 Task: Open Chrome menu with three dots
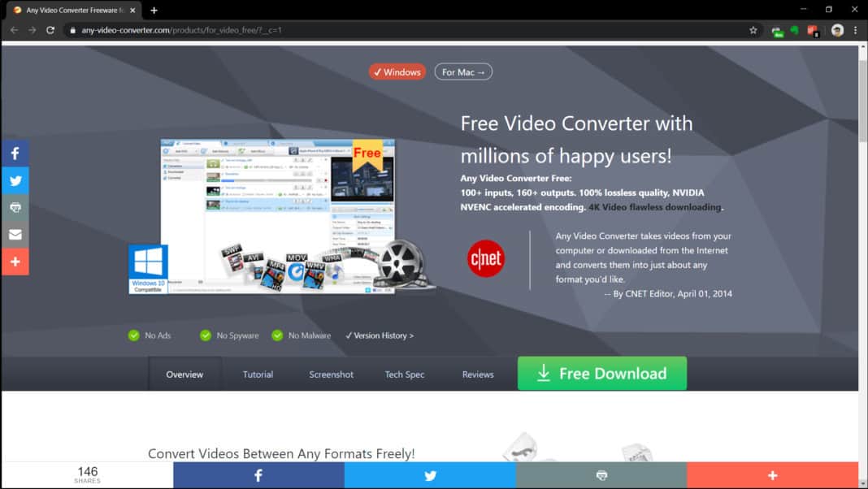click(855, 30)
